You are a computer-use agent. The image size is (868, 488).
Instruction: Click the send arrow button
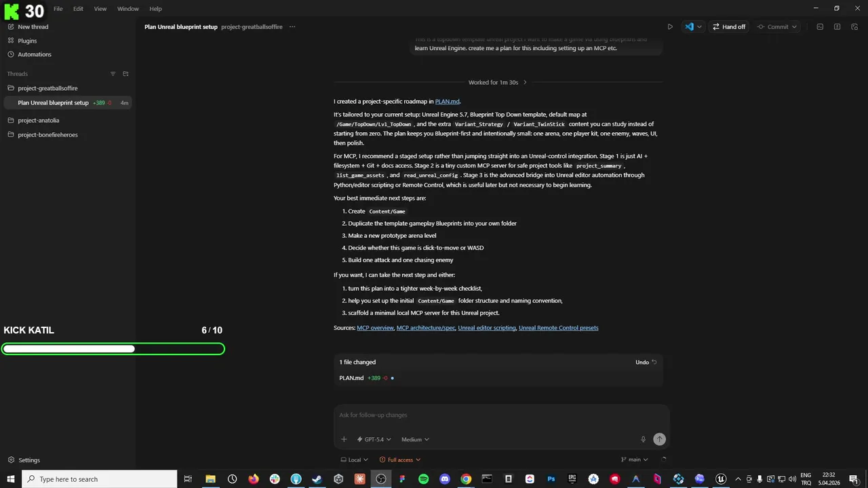659,439
